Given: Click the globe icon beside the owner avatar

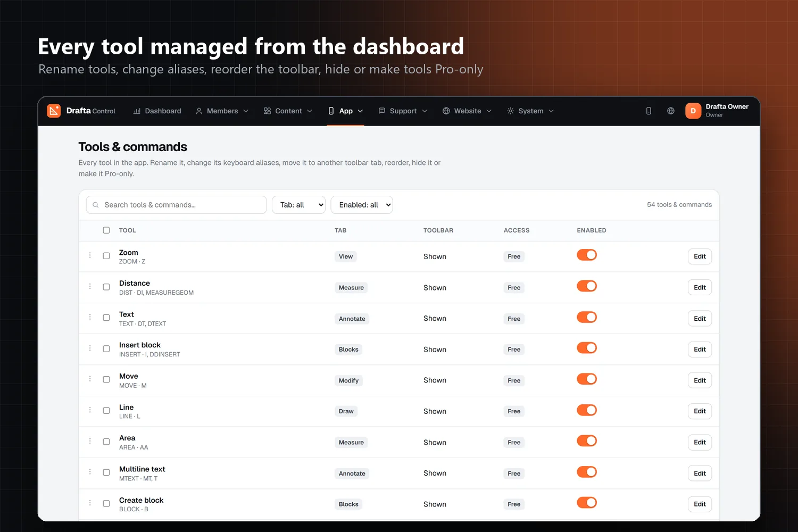Looking at the screenshot, I should point(671,111).
